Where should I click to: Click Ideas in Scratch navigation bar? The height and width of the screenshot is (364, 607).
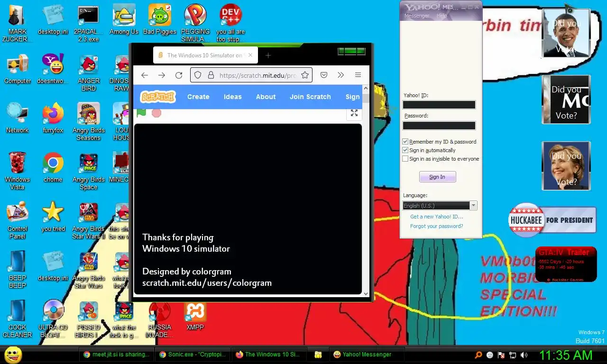click(233, 97)
